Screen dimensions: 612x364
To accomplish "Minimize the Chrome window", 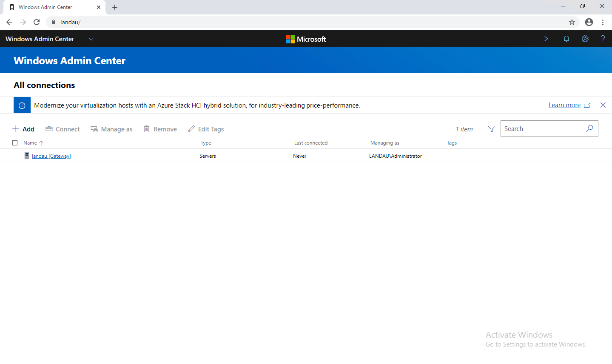I will pos(563,6).
